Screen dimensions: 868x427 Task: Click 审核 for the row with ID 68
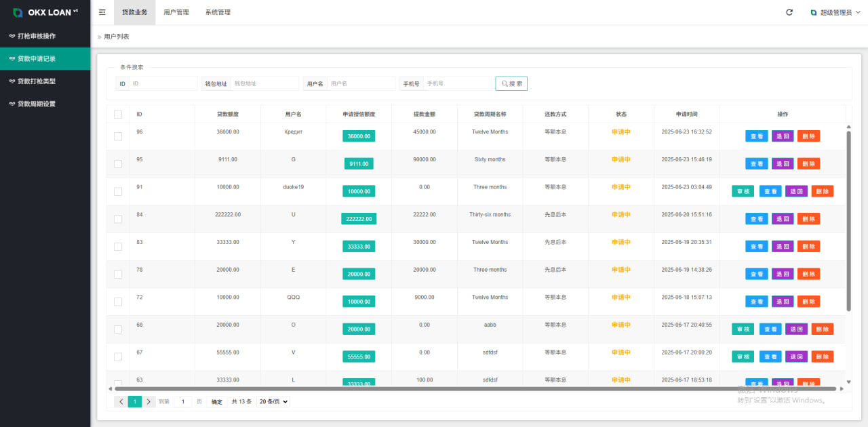(x=743, y=329)
